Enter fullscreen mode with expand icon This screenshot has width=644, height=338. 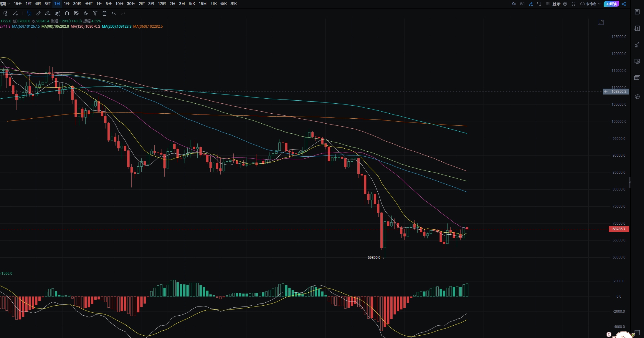[x=574, y=4]
